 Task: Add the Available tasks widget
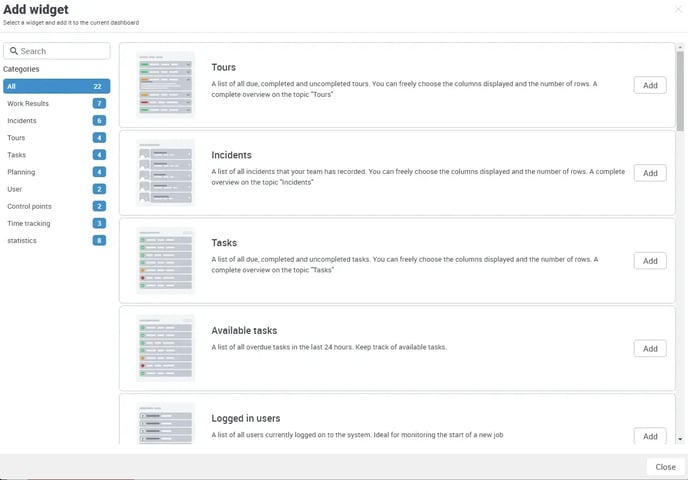pos(650,348)
